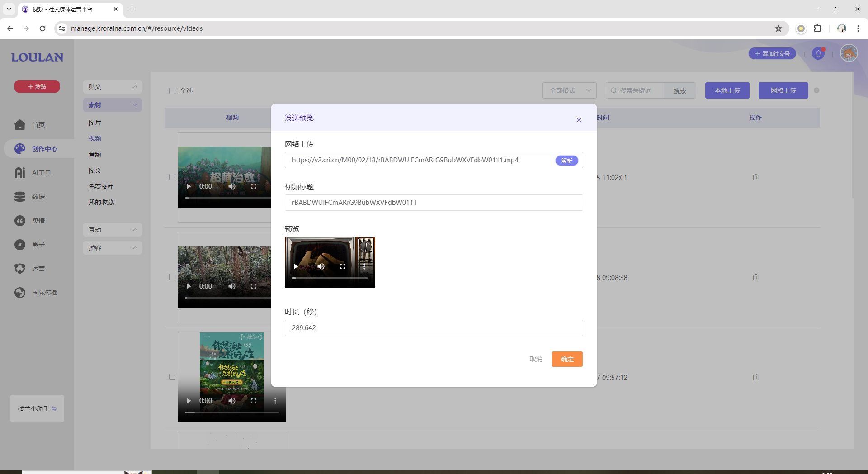868x474 pixels.
Task: Collapse the 互动 section
Action: coord(113,230)
